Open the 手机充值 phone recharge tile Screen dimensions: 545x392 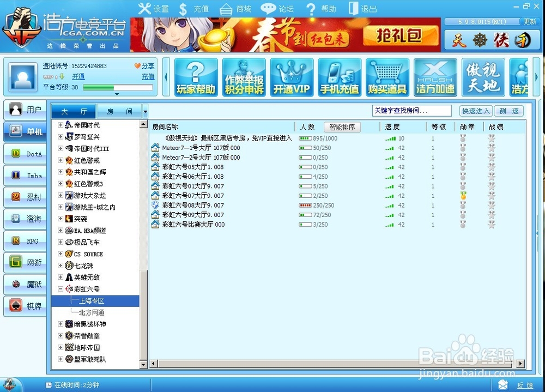tap(340, 77)
